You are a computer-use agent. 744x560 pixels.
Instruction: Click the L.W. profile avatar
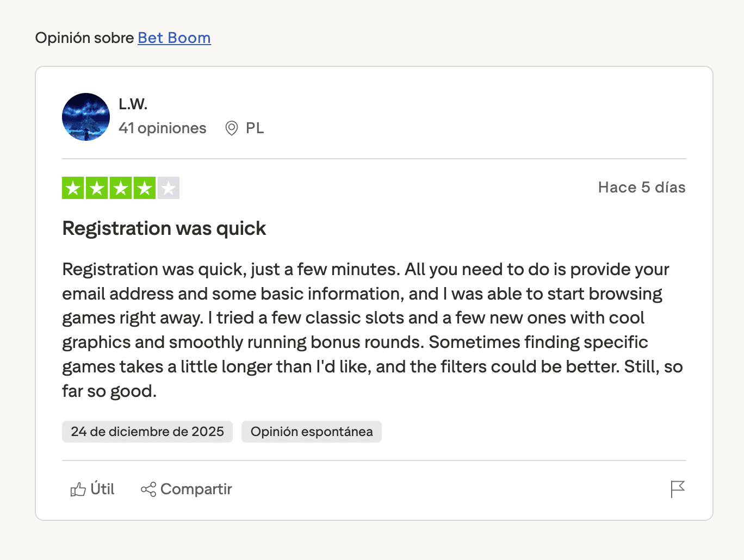(86, 117)
